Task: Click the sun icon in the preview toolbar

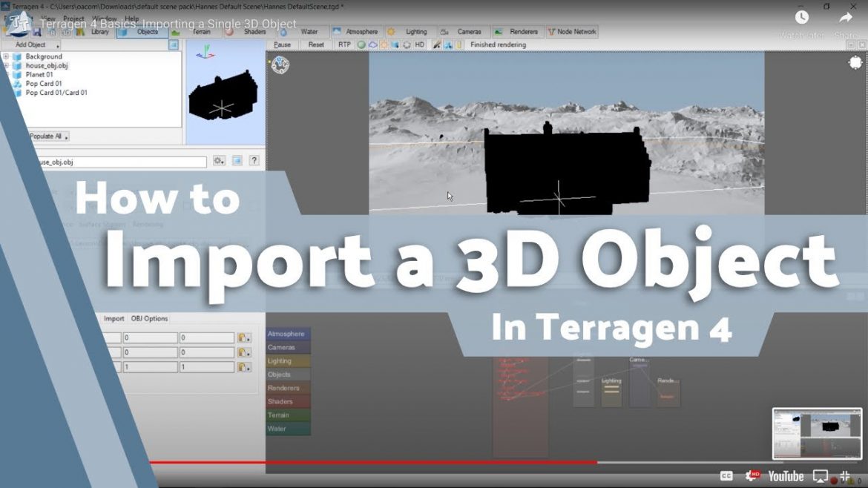Action: 385,44
